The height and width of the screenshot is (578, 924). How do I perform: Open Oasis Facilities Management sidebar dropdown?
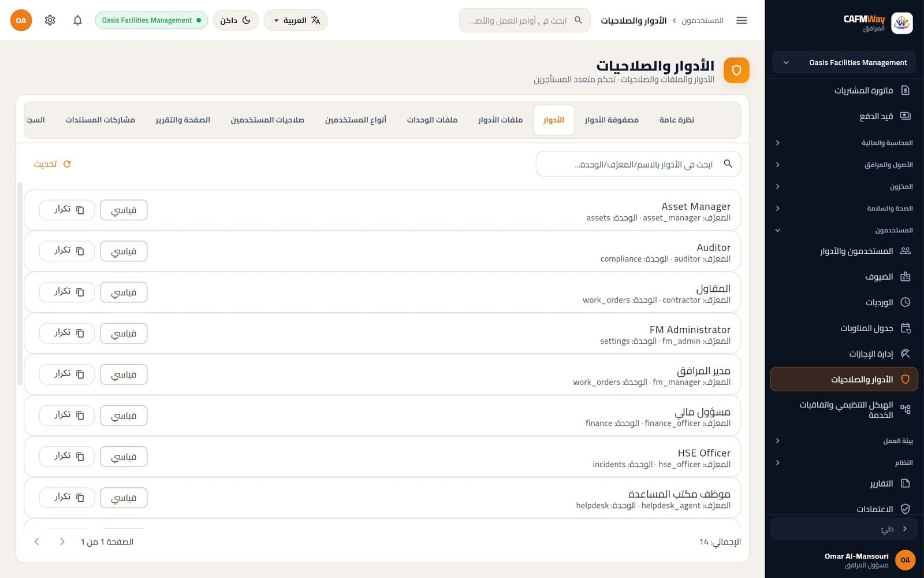click(844, 62)
